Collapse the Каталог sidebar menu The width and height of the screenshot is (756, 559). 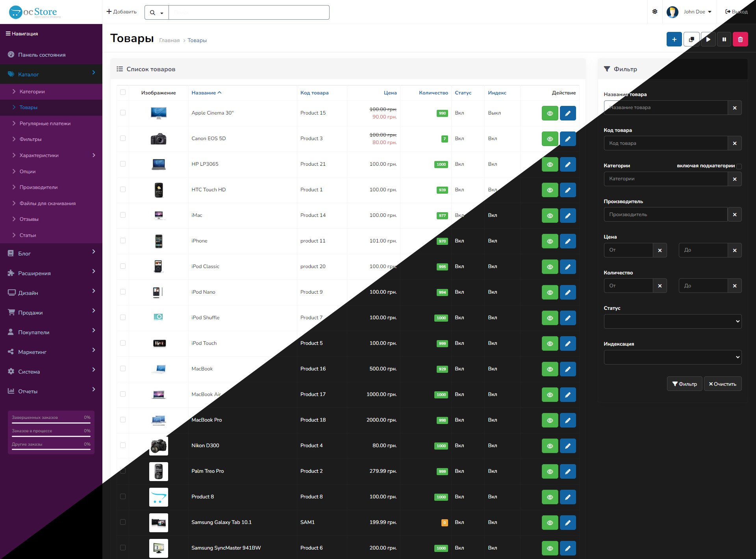pos(51,74)
